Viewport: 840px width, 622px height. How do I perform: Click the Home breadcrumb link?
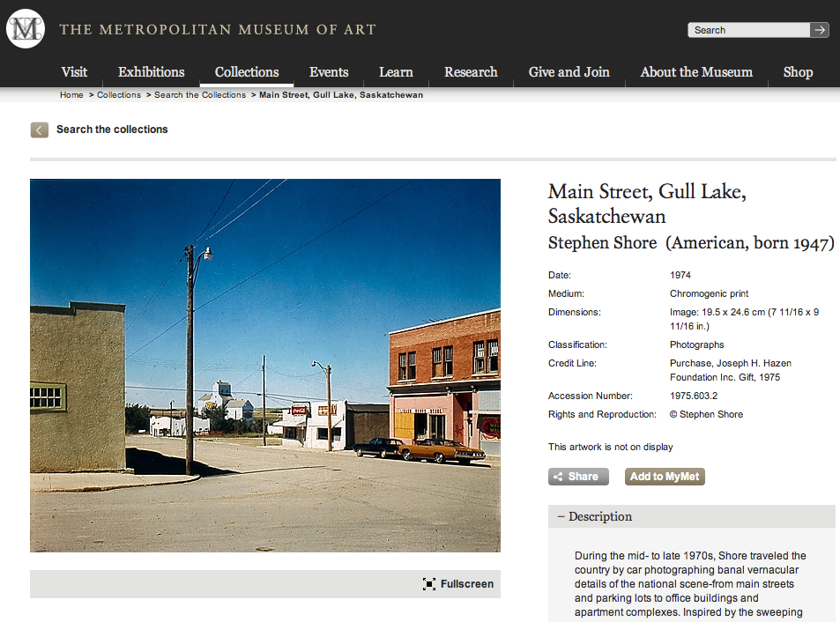[71, 95]
